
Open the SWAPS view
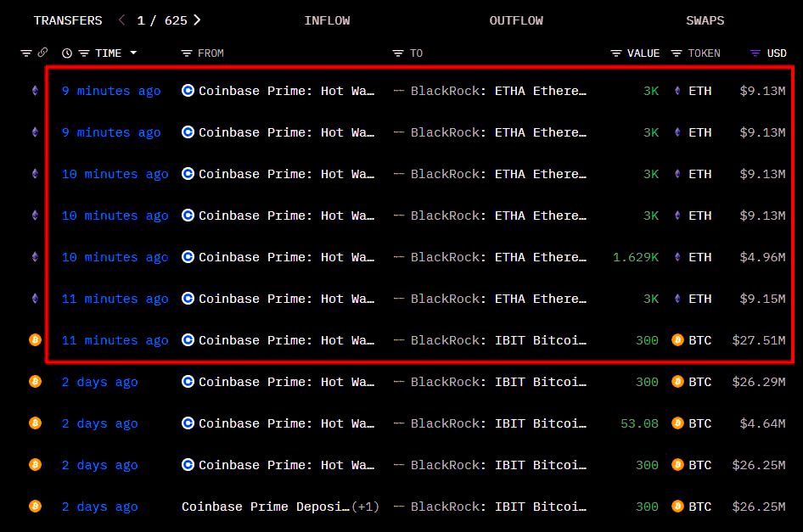[705, 20]
